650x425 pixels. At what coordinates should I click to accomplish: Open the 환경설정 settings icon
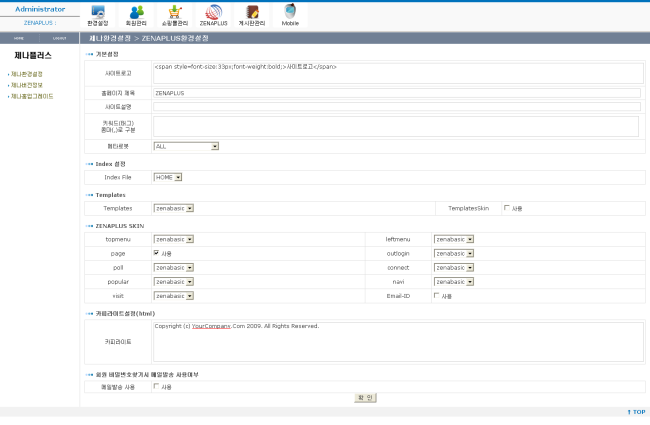[98, 14]
